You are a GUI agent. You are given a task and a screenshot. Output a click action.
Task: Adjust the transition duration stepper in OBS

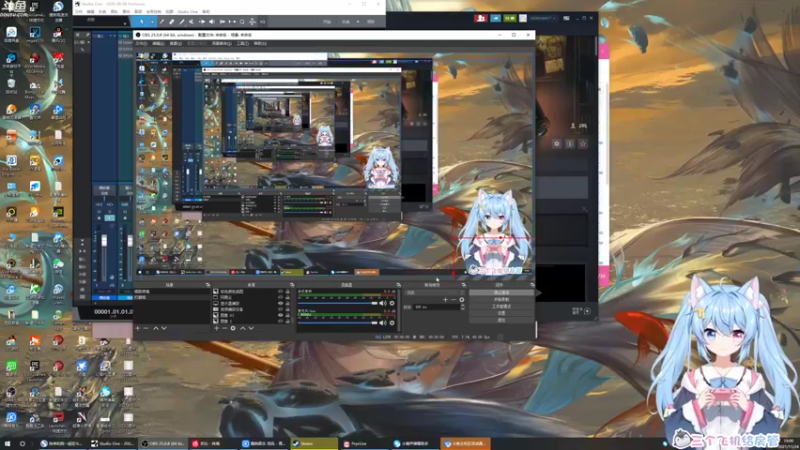462,307
